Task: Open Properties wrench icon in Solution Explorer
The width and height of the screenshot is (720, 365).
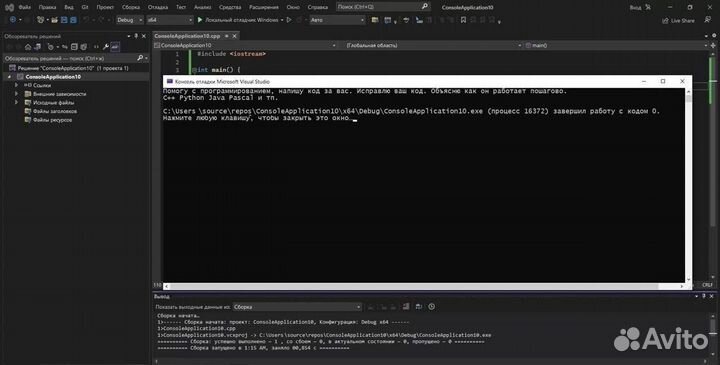Action: [106, 47]
